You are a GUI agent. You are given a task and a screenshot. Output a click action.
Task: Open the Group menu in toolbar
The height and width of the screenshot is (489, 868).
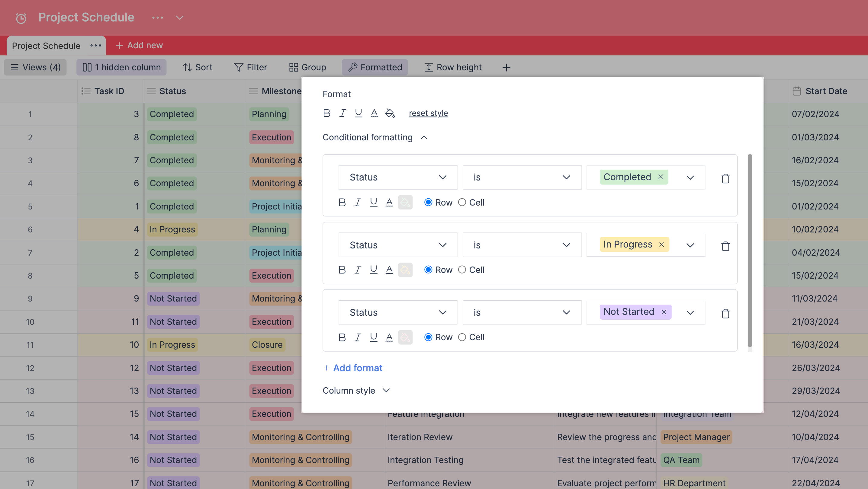307,67
